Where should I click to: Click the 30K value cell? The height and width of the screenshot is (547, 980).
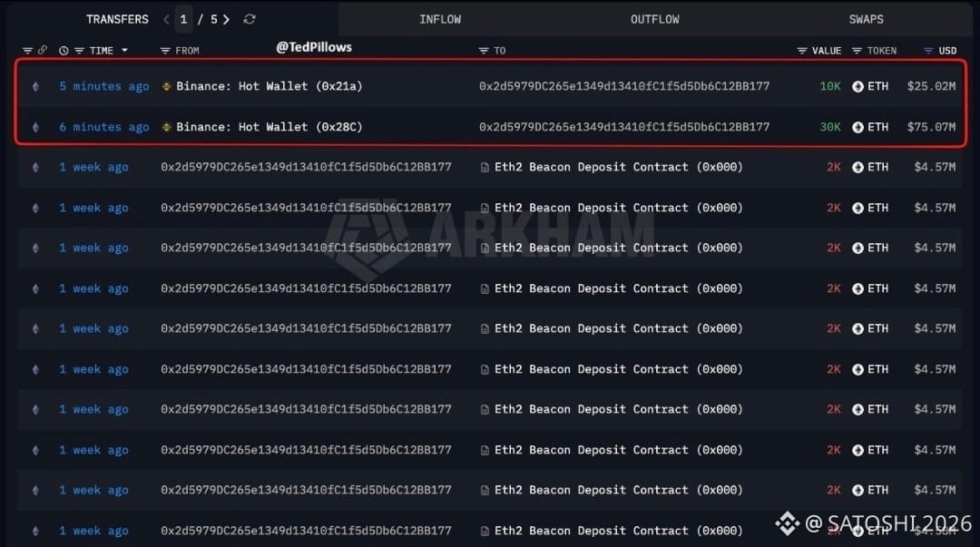click(830, 127)
